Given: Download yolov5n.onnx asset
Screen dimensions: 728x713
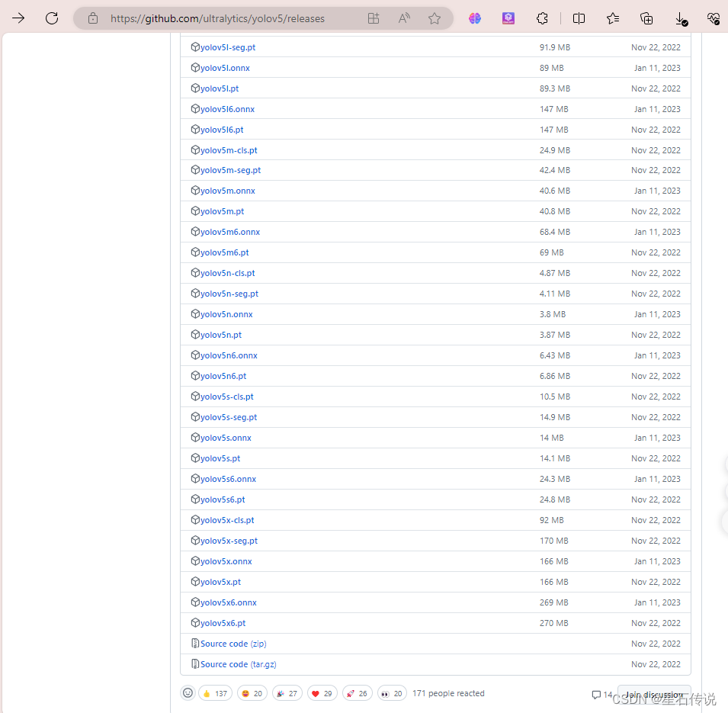Looking at the screenshot, I should coord(226,314).
